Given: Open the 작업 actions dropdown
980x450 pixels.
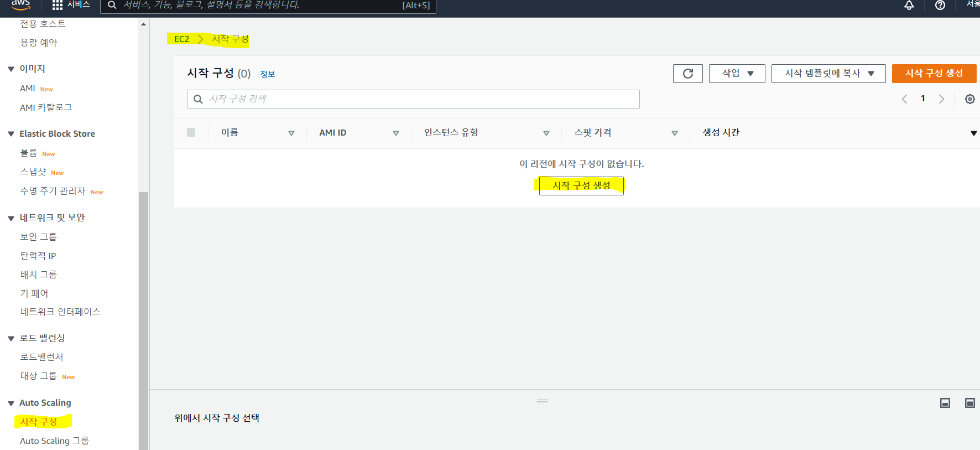Looking at the screenshot, I should [x=737, y=74].
